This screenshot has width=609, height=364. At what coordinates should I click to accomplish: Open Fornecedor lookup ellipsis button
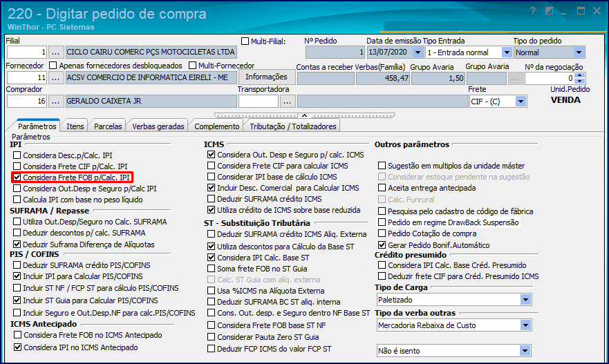pos(55,77)
